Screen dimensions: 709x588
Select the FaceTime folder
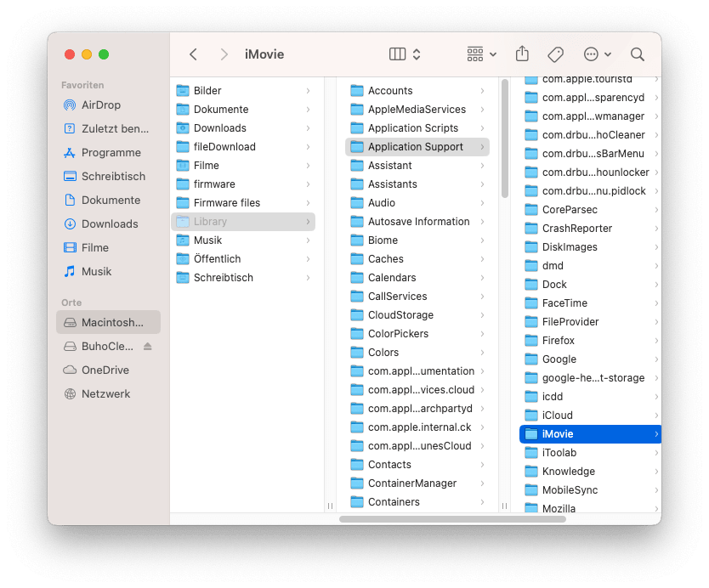591,302
